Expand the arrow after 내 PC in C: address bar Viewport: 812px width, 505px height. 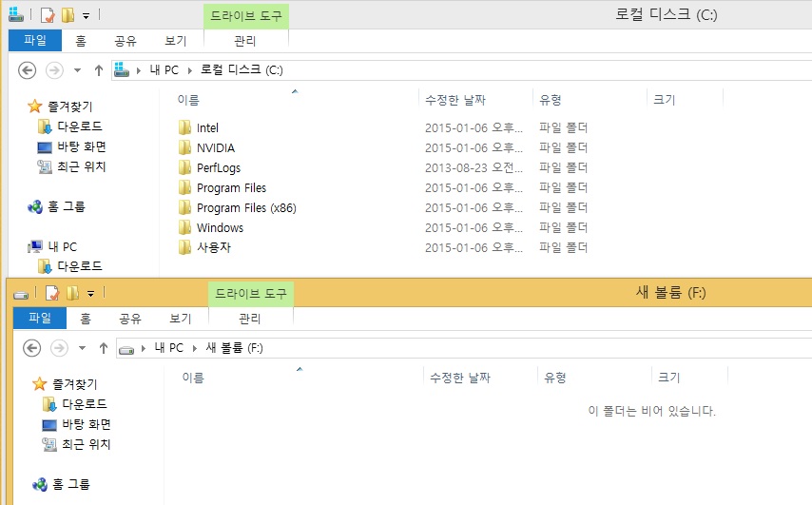(x=190, y=70)
